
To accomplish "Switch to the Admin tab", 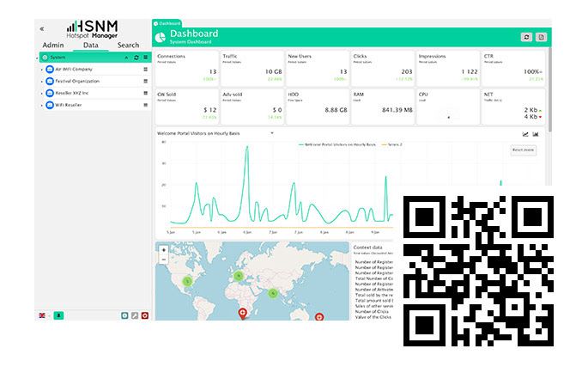I will tap(52, 46).
